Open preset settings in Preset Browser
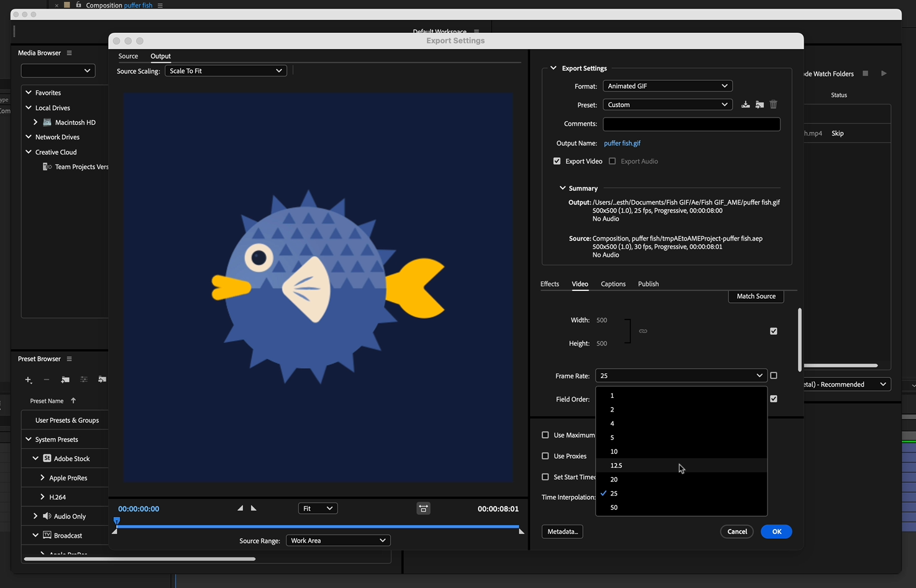The width and height of the screenshot is (916, 588). coord(84,379)
